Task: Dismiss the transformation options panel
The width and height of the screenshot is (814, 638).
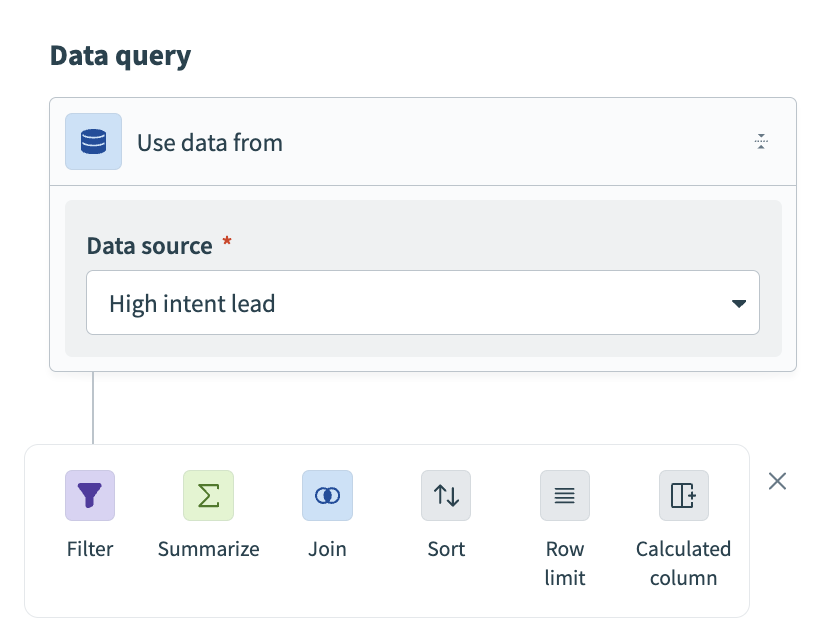Action: (x=777, y=481)
